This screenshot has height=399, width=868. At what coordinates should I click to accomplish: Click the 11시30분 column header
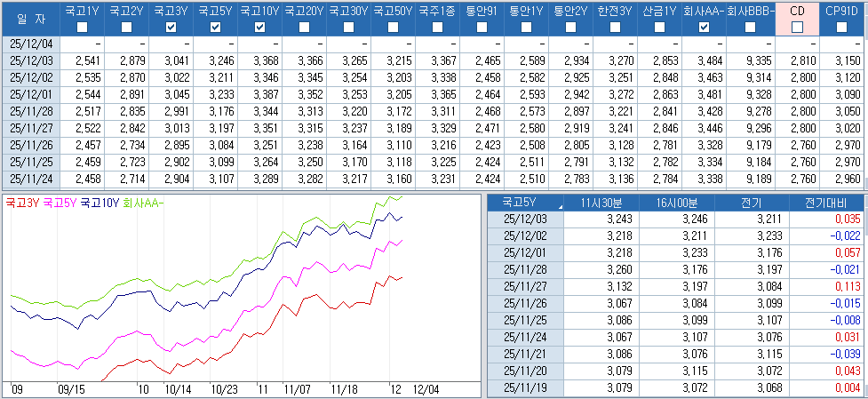click(x=604, y=202)
